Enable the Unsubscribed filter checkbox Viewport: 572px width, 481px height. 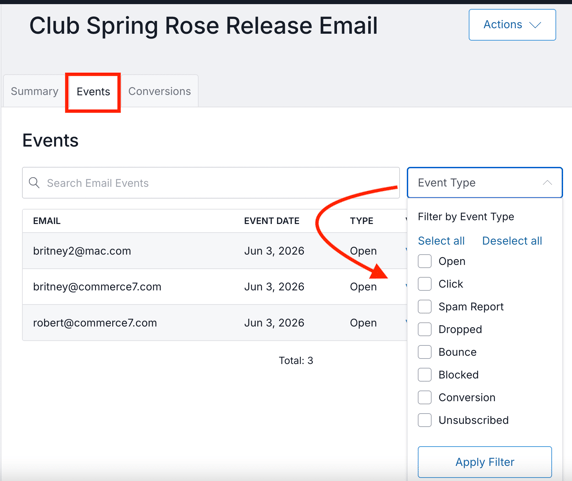click(x=425, y=420)
